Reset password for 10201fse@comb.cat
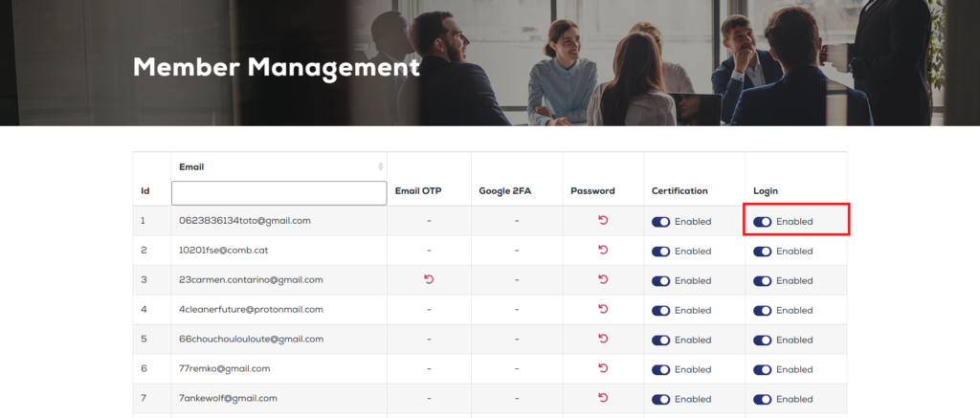 point(603,250)
